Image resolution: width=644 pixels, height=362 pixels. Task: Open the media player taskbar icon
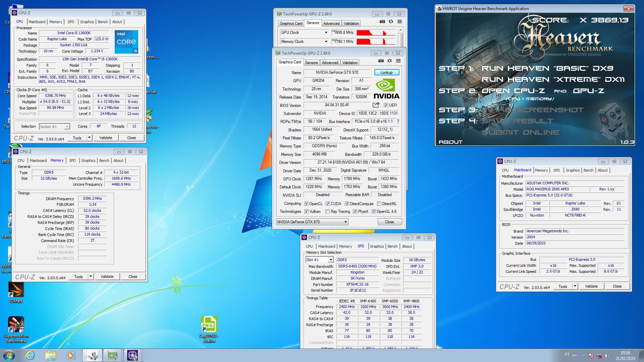[70, 355]
